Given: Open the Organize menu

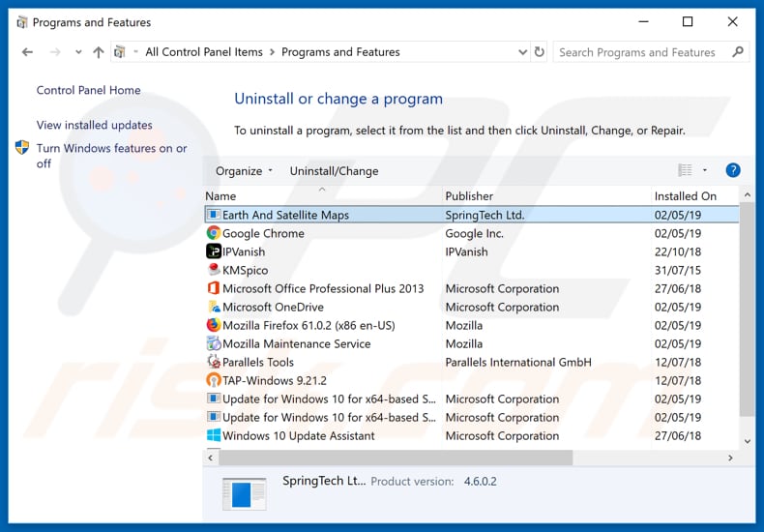Looking at the screenshot, I should pyautogui.click(x=244, y=171).
